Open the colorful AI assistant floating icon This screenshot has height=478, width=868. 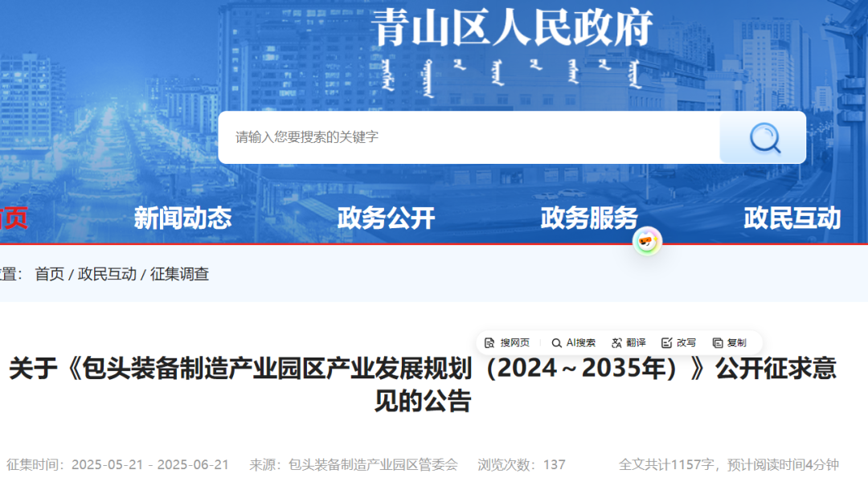click(x=647, y=242)
